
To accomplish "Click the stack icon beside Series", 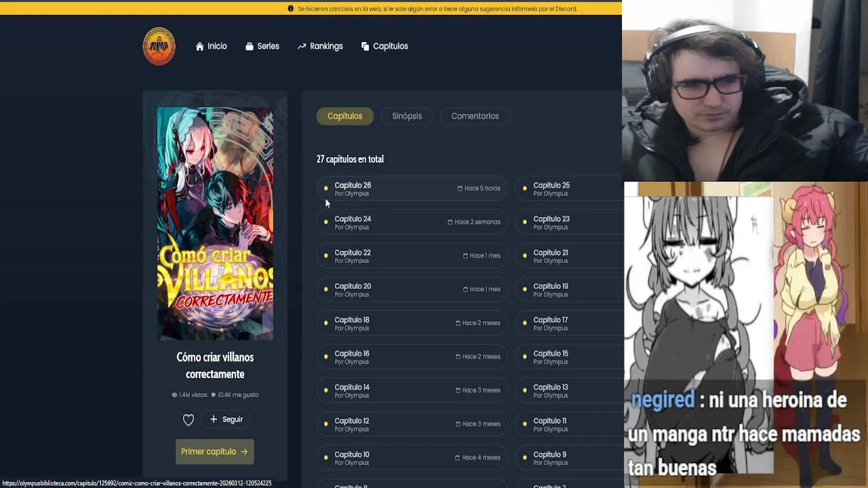I will click(250, 46).
